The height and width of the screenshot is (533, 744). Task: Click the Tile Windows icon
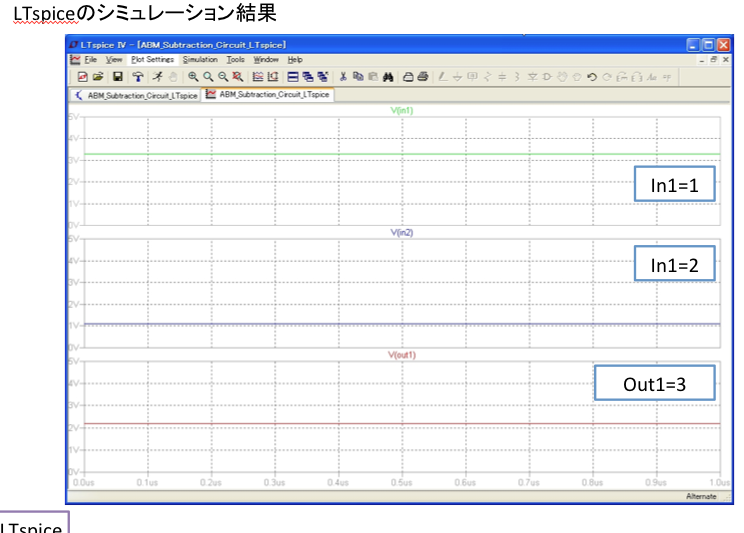tap(293, 76)
